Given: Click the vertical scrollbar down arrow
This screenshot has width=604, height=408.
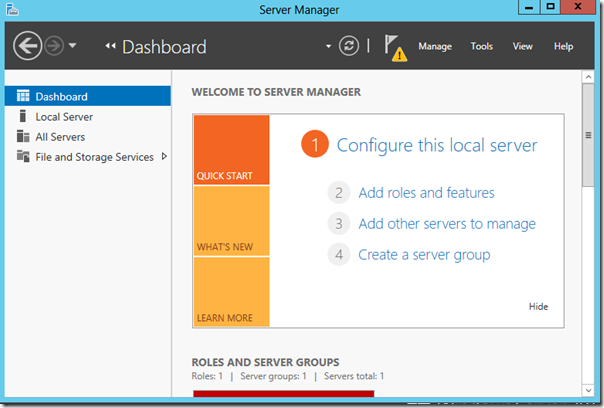Looking at the screenshot, I should 590,401.
